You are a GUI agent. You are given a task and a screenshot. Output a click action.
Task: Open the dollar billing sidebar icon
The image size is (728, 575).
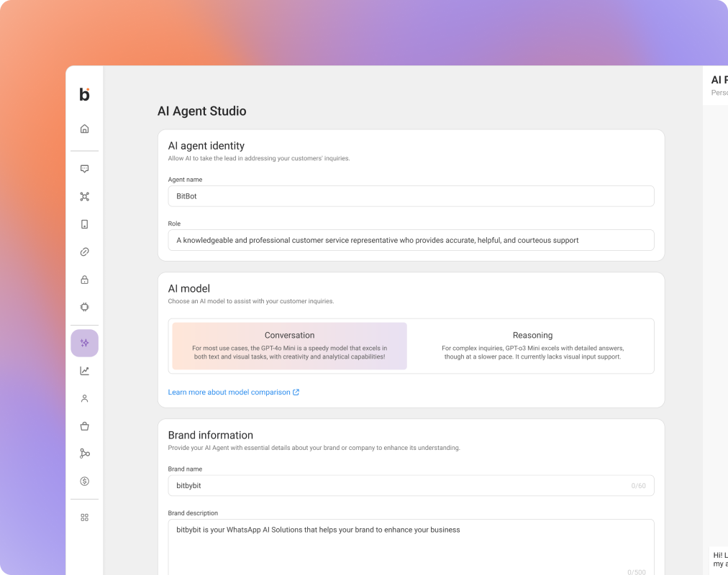pyautogui.click(x=84, y=481)
